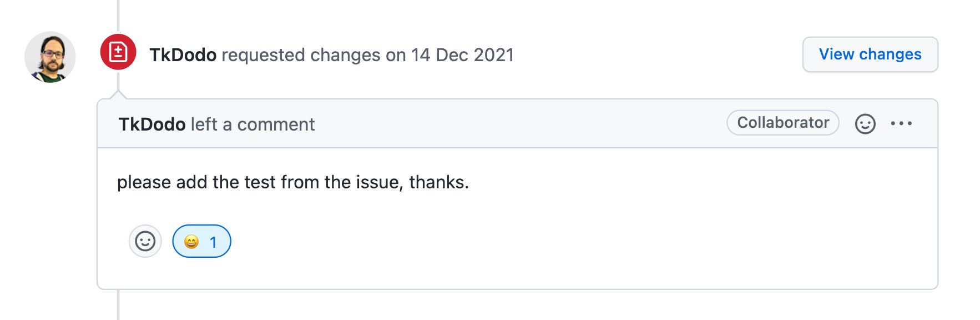Click the red changes-requested review icon
Screen dimensions: 980x320
pos(118,52)
